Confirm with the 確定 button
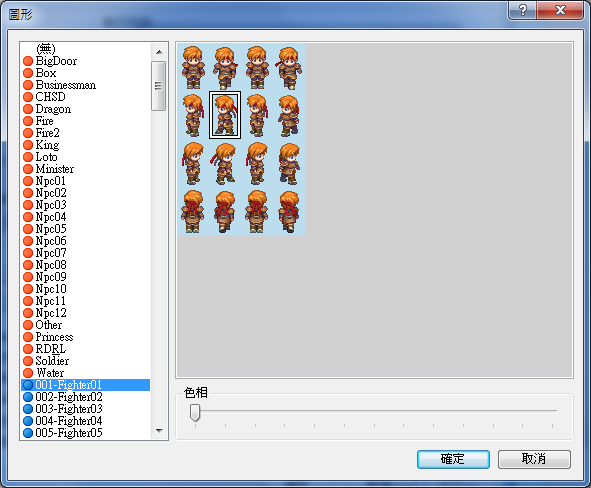591x488 pixels. [453, 459]
